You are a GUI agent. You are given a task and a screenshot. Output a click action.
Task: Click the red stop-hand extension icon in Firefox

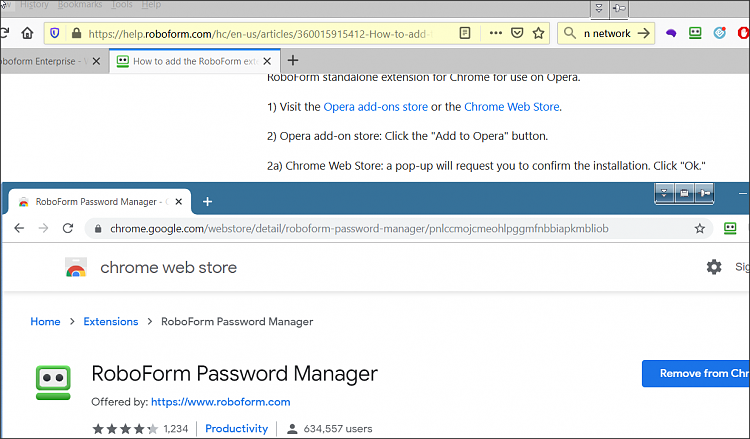tap(744, 33)
